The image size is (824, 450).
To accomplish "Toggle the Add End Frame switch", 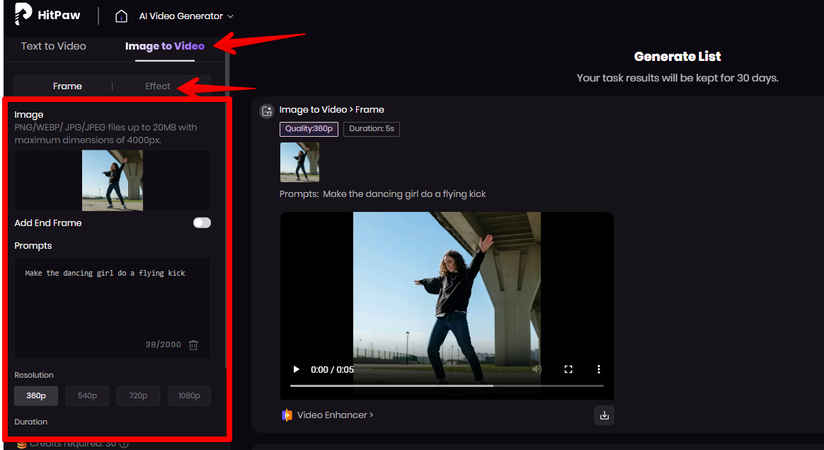I will (202, 223).
